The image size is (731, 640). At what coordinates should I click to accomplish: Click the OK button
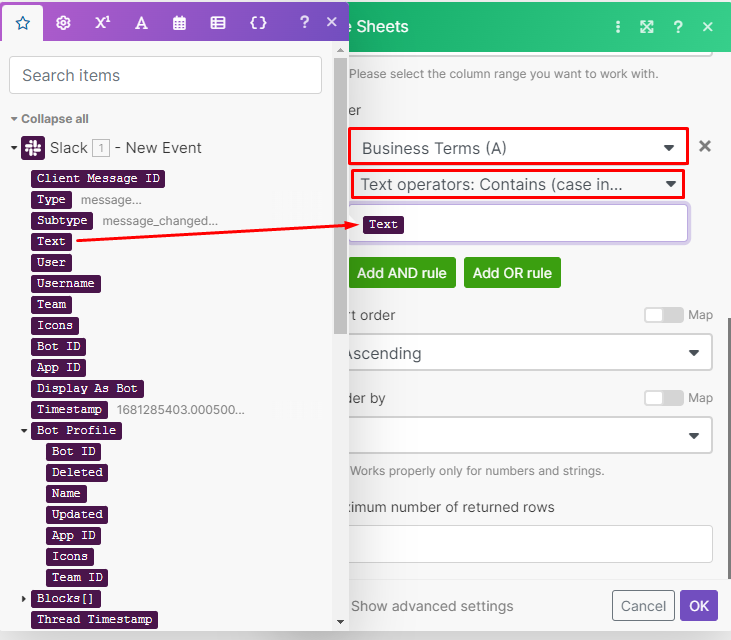click(x=698, y=606)
